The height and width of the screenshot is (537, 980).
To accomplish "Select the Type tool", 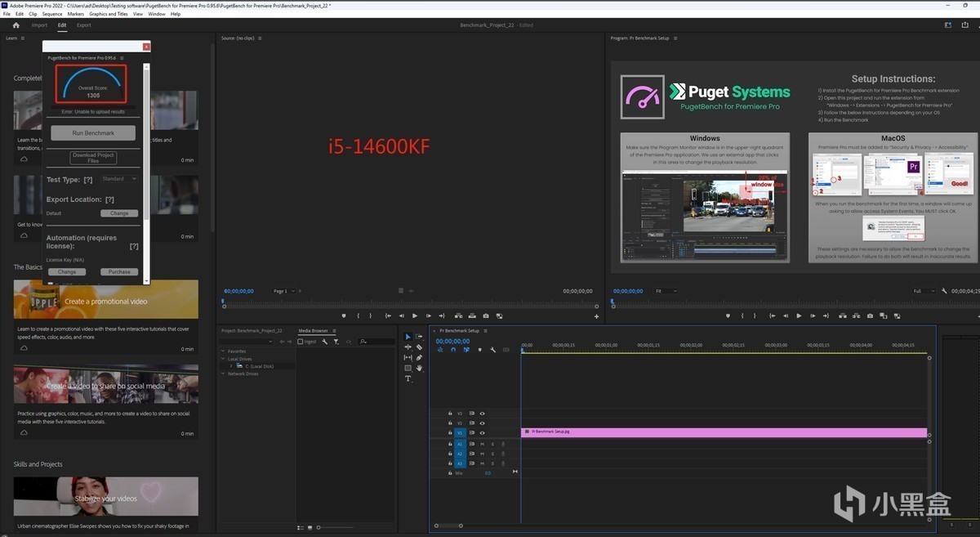I will point(408,378).
